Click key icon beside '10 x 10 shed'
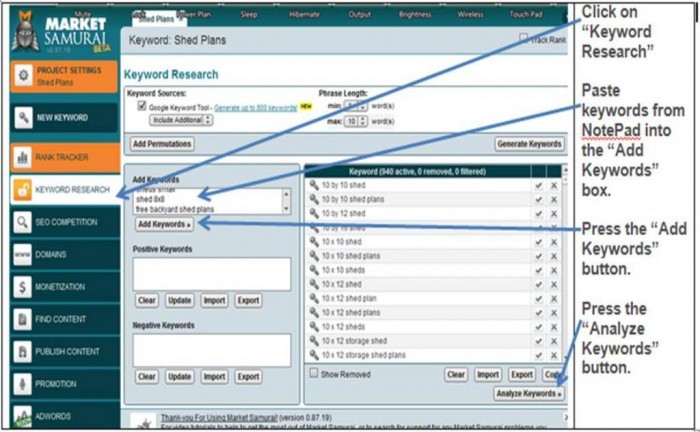700x432 pixels. (314, 241)
